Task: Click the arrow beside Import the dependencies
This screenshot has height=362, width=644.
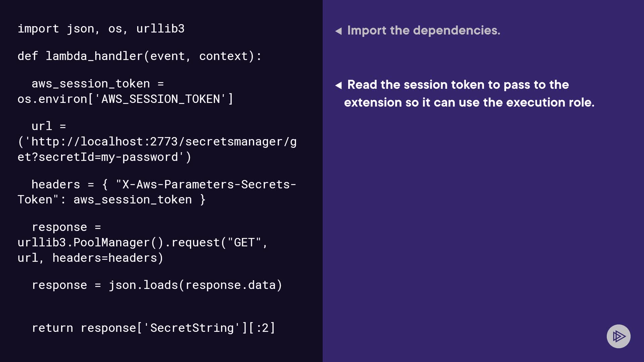Action: pyautogui.click(x=338, y=31)
